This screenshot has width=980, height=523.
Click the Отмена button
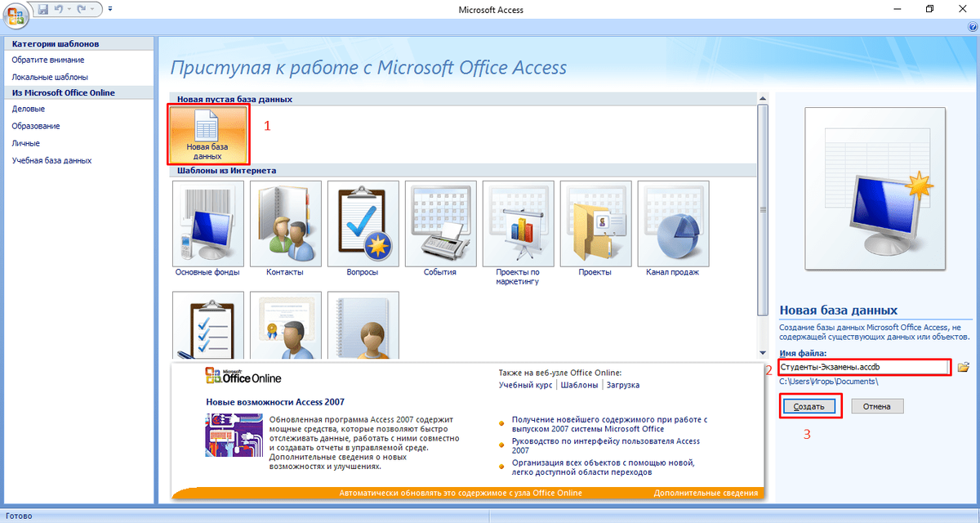click(x=877, y=406)
